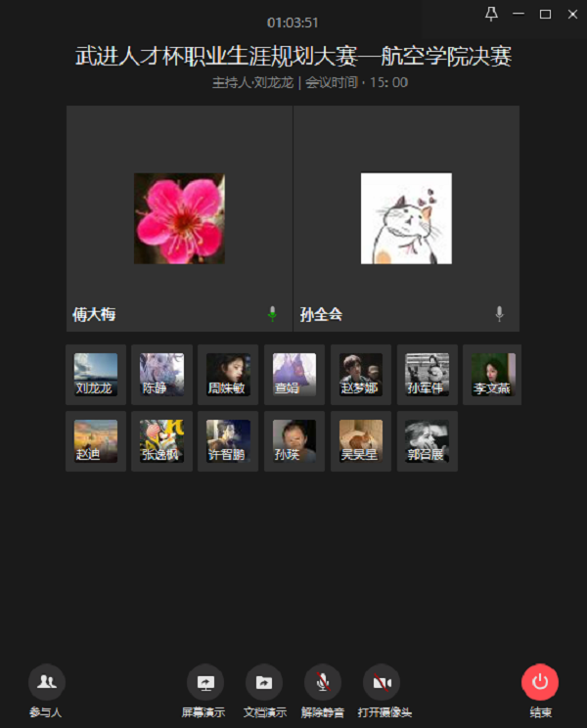Maximize the meeting window
The image size is (587, 728).
545,15
